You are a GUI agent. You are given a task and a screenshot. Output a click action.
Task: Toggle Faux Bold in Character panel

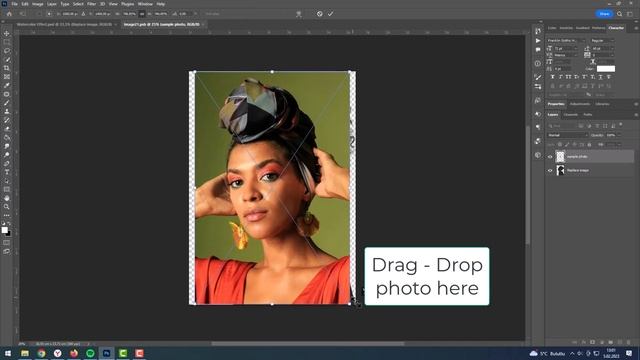553,77
